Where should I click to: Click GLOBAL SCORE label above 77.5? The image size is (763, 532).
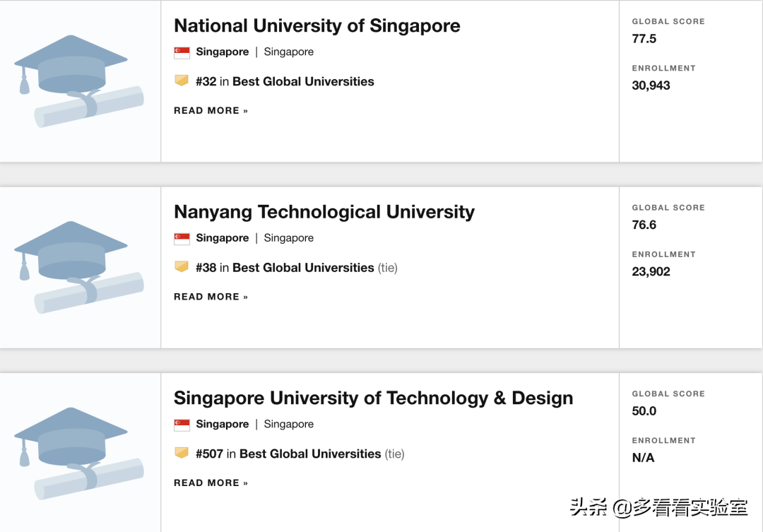tap(668, 21)
